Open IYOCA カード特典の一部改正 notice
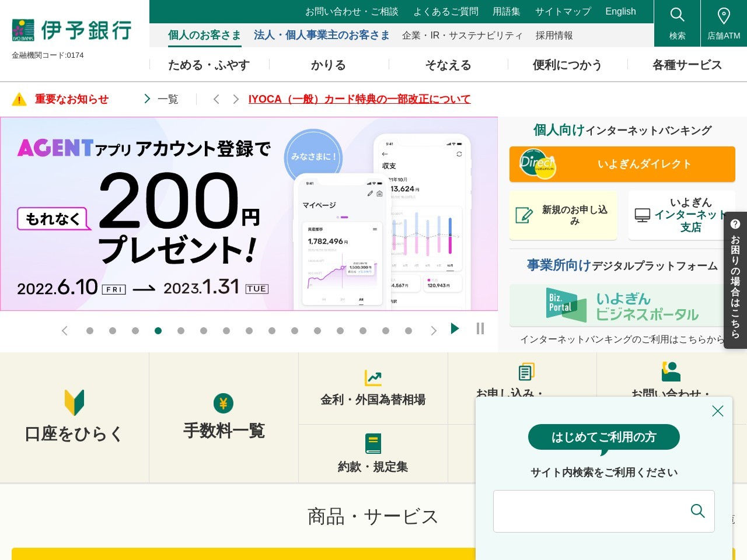Screen dimensions: 747x560 tap(359, 99)
